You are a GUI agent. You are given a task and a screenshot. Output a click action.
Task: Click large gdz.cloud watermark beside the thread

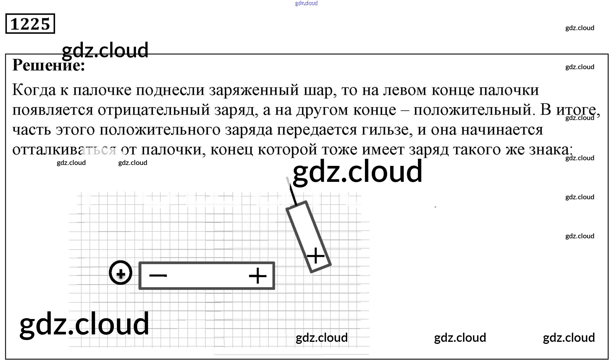358,171
